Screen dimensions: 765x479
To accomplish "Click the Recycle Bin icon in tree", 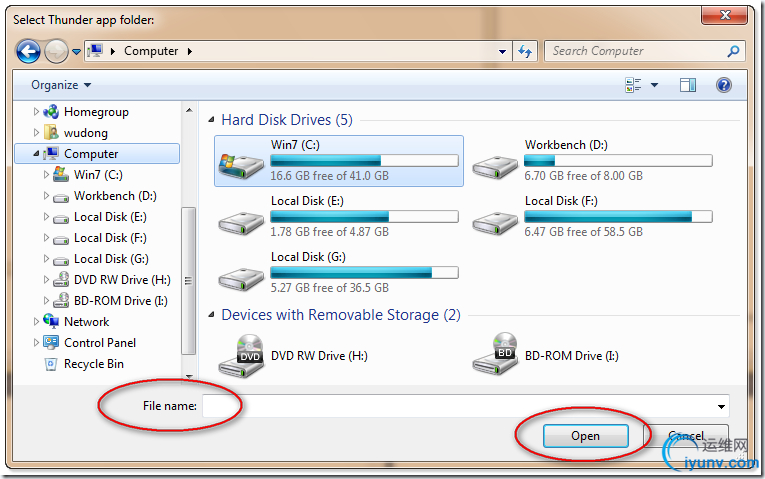I will (x=51, y=364).
